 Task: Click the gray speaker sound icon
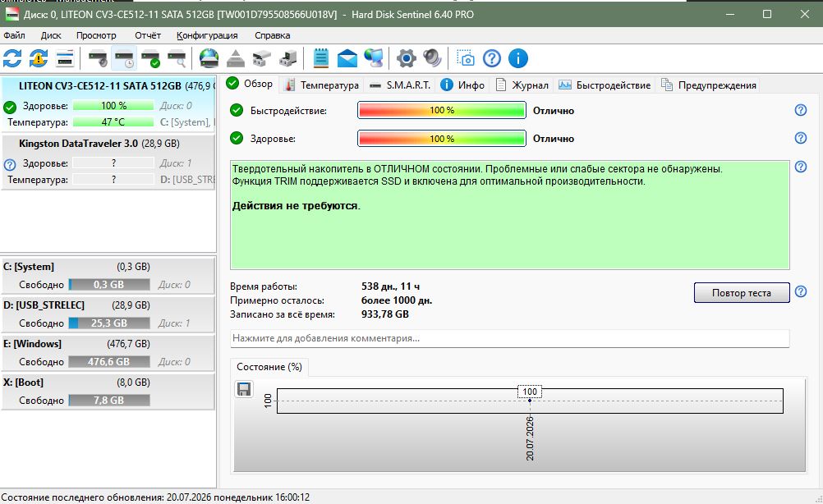point(433,58)
